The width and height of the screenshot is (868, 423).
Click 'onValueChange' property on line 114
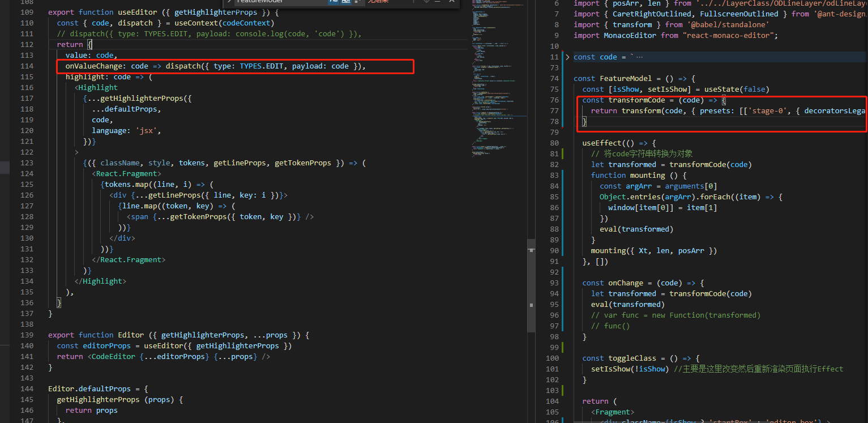click(94, 66)
